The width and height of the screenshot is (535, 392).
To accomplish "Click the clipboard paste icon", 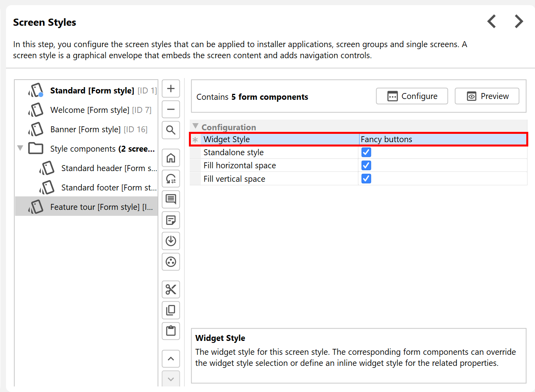I will 171,331.
